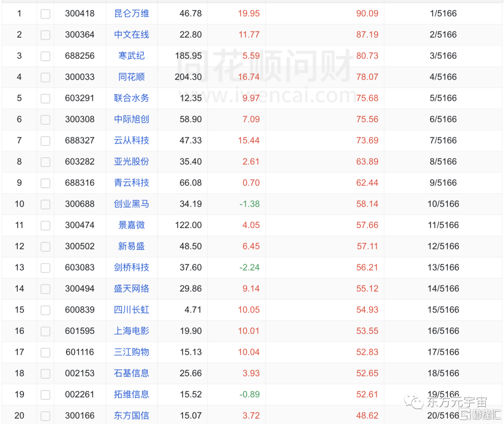Select the price 122.00
The width and height of the screenshot is (504, 424).
[x=189, y=225]
